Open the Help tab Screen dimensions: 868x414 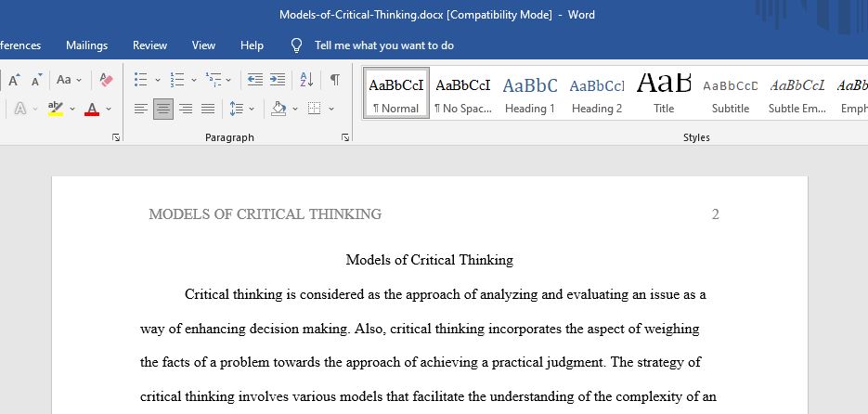[x=252, y=45]
